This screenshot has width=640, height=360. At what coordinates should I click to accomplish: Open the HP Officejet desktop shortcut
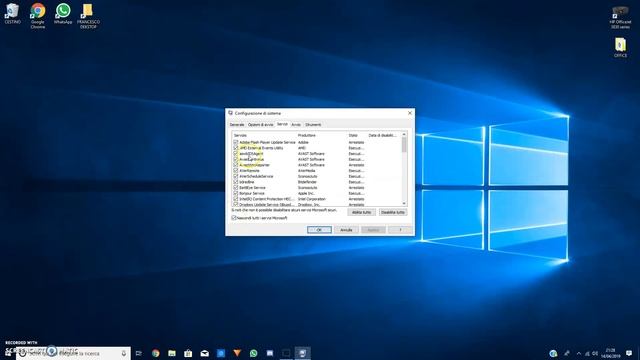point(620,18)
